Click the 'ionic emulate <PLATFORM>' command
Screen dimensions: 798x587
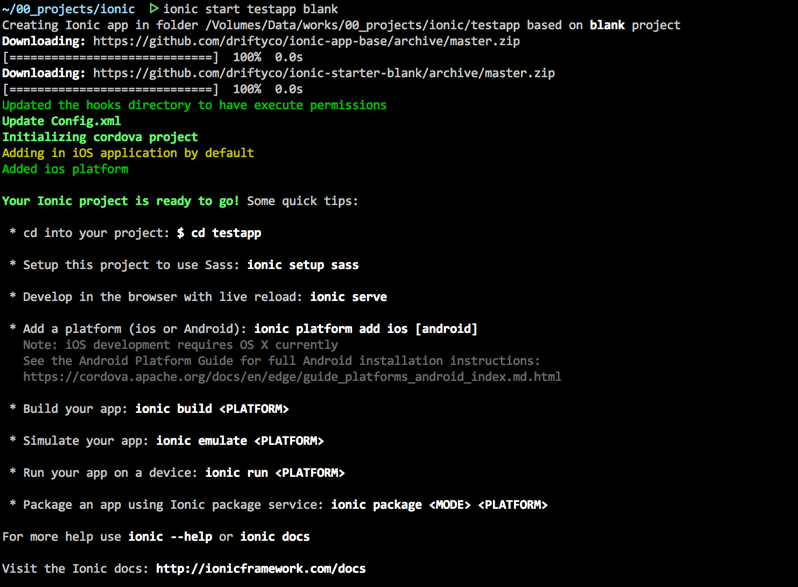pos(240,441)
